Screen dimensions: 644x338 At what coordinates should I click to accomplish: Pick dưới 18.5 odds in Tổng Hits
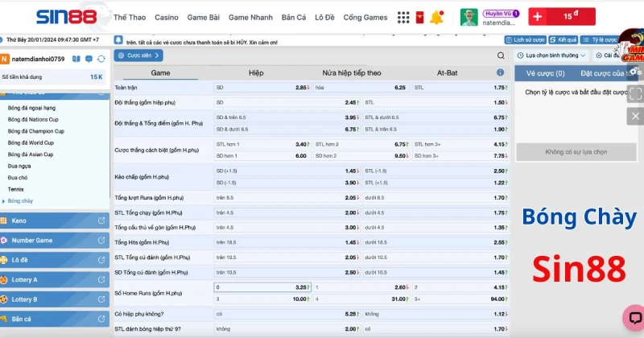click(436, 242)
